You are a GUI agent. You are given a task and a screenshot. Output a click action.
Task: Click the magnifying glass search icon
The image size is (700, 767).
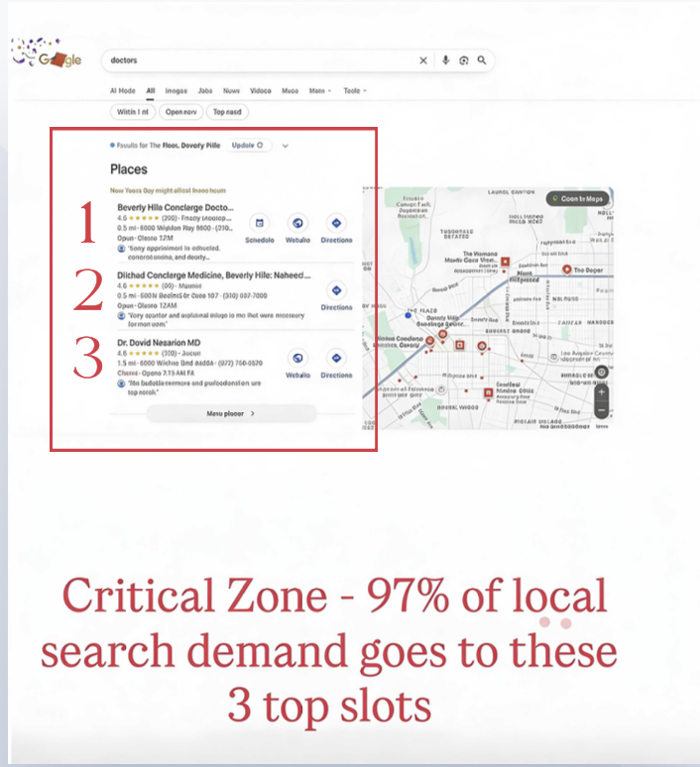tap(482, 60)
